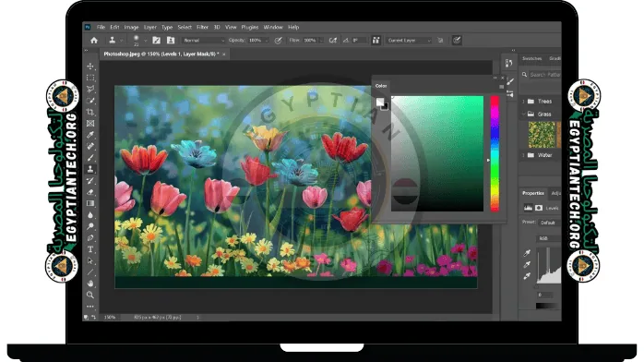Open the tool preset picker arrow
The height and width of the screenshot is (362, 644).
point(122,41)
